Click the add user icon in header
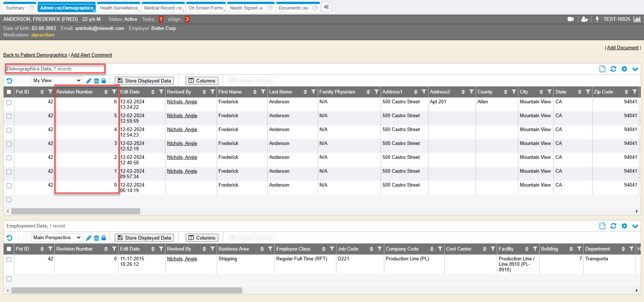This screenshot has height=302, width=644. pos(584,19)
